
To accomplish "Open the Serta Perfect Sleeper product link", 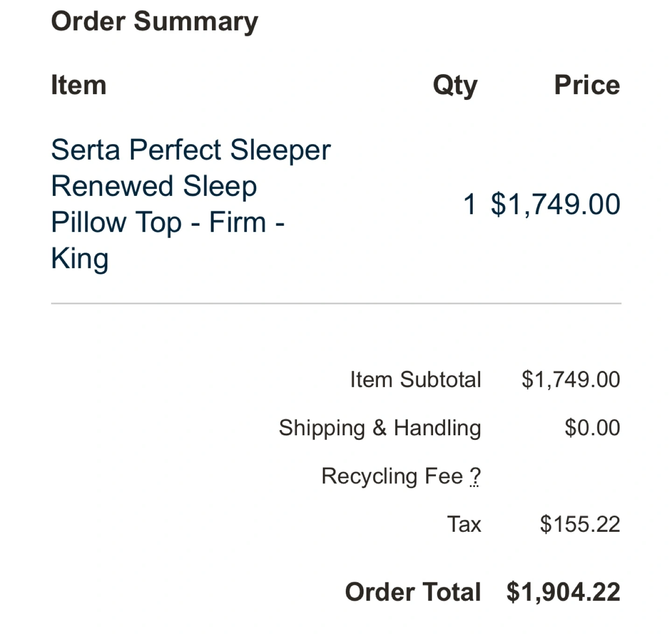I will pos(191,204).
